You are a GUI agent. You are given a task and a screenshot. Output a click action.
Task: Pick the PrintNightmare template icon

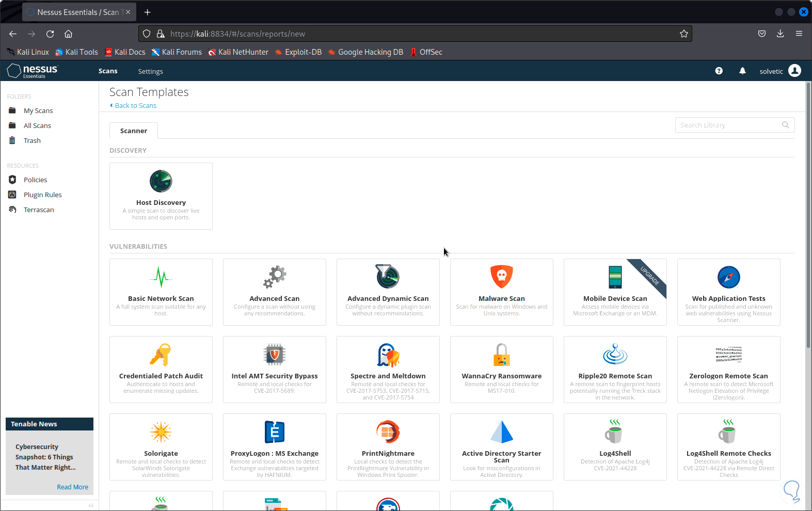pyautogui.click(x=388, y=432)
